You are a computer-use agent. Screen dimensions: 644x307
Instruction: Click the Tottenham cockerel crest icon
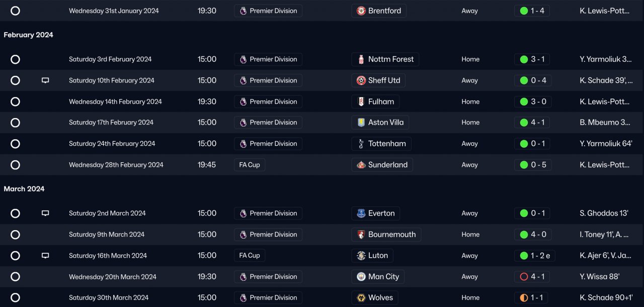pyautogui.click(x=361, y=144)
